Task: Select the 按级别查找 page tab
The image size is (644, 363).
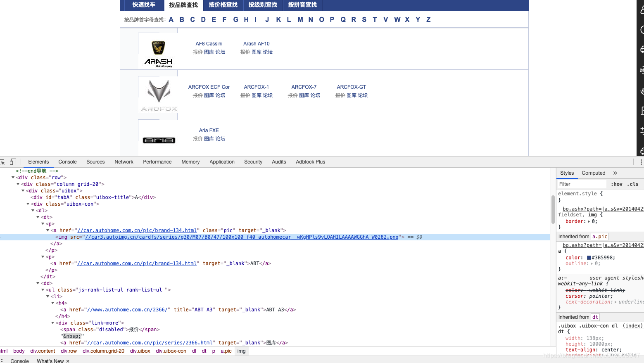Action: pyautogui.click(x=263, y=5)
